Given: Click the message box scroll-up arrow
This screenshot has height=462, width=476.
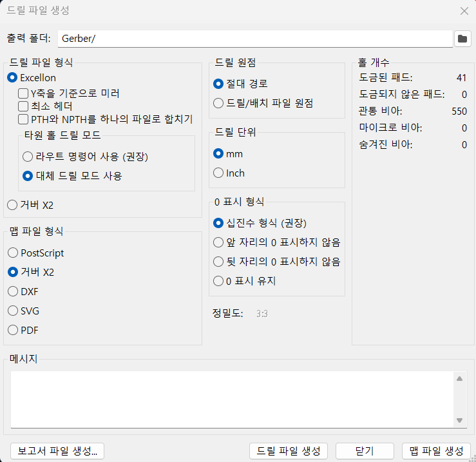Looking at the screenshot, I should coord(460,378).
